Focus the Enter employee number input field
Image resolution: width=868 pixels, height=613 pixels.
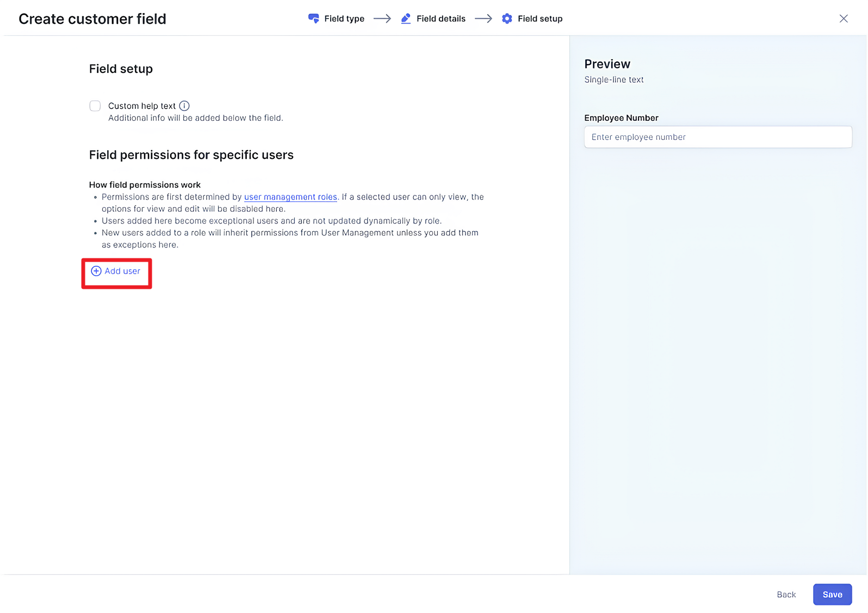point(717,137)
